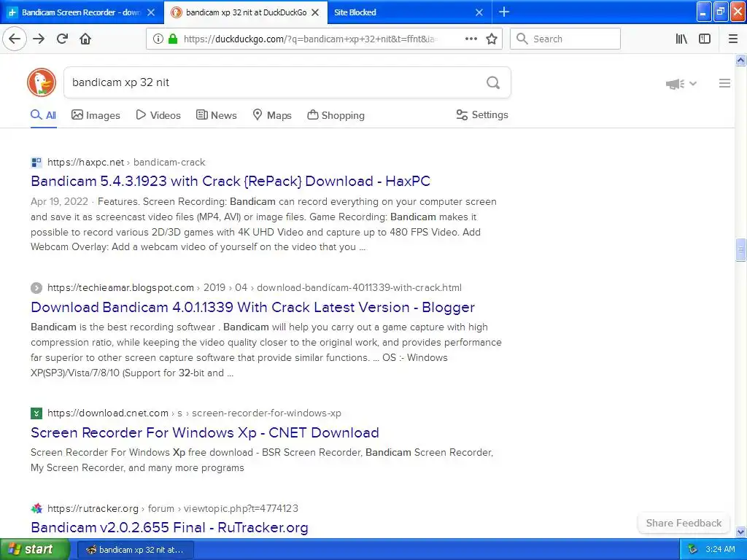The width and height of the screenshot is (747, 560).
Task: Select the bandicam xp taskbar window button
Action: click(135, 550)
